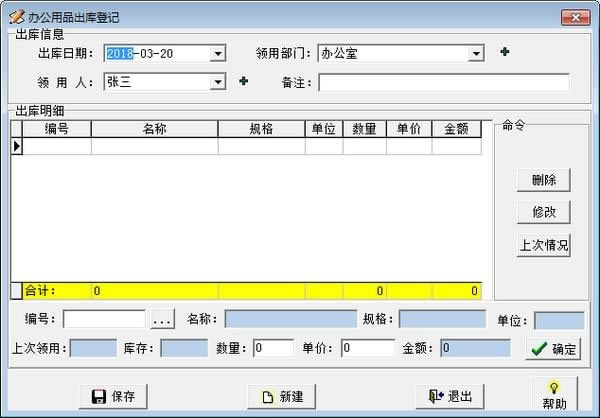View 上次情况 via its button
The image size is (600, 418).
coord(544,245)
